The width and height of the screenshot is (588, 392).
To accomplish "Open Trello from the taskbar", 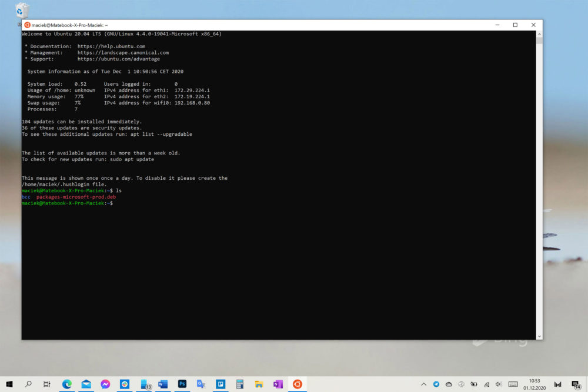I will (220, 384).
